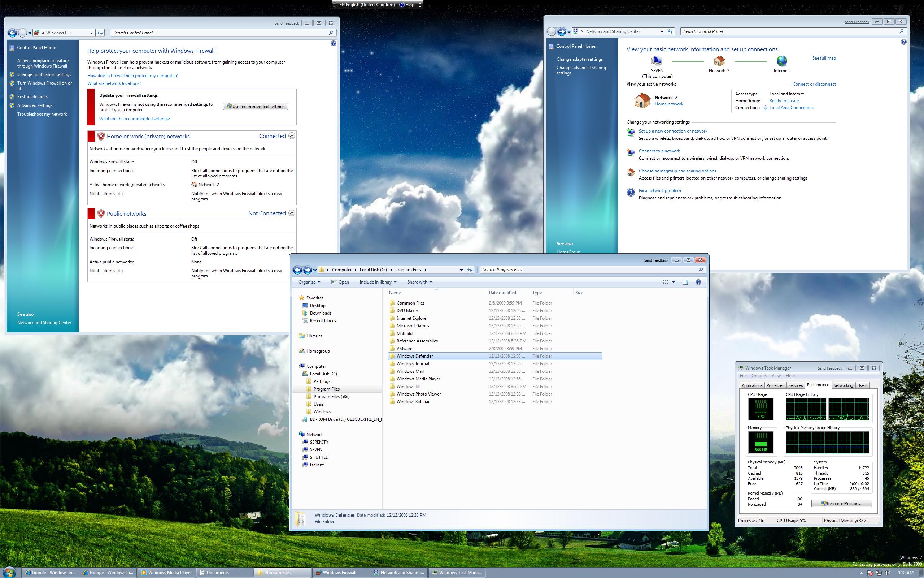Open Network and Sharing Center address dropdown
Viewport: 924px width, 578px height.
click(662, 31)
